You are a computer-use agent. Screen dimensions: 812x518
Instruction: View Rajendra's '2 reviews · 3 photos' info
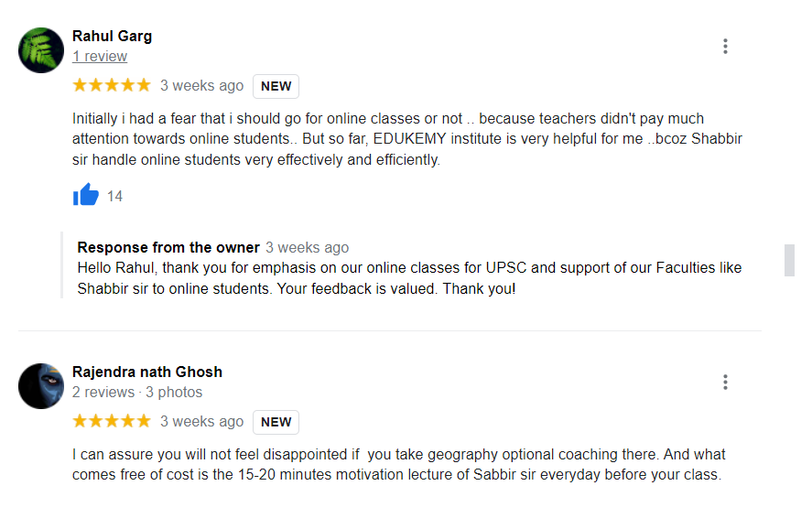click(x=137, y=392)
